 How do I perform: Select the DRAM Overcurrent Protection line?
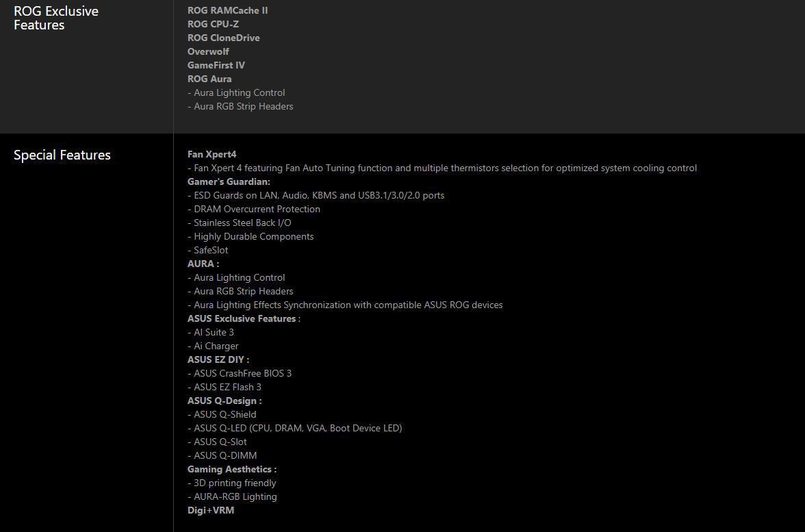(253, 209)
